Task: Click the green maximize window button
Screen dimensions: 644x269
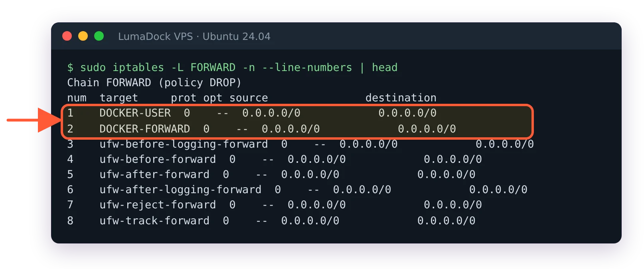Action: pos(99,36)
